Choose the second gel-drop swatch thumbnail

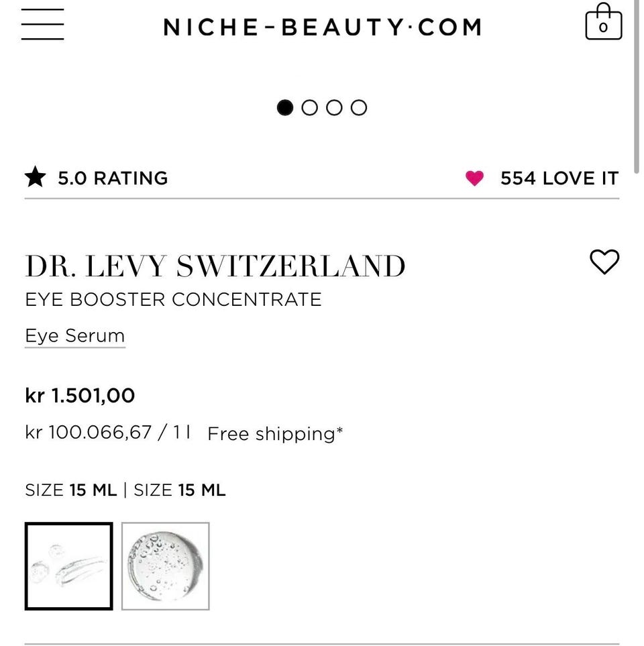pyautogui.click(x=165, y=566)
